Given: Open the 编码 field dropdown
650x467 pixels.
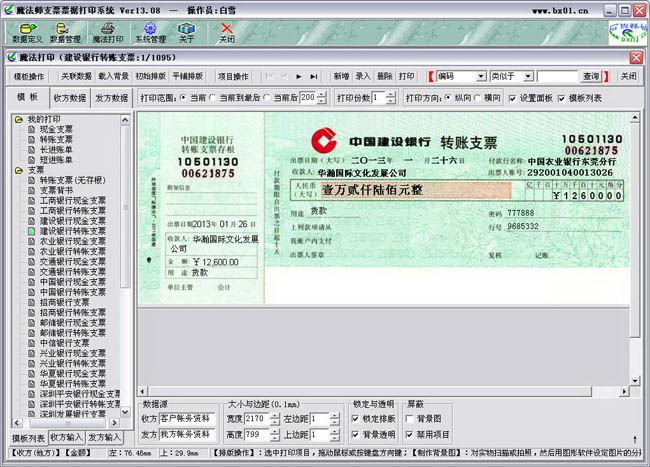Looking at the screenshot, I should tap(480, 76).
